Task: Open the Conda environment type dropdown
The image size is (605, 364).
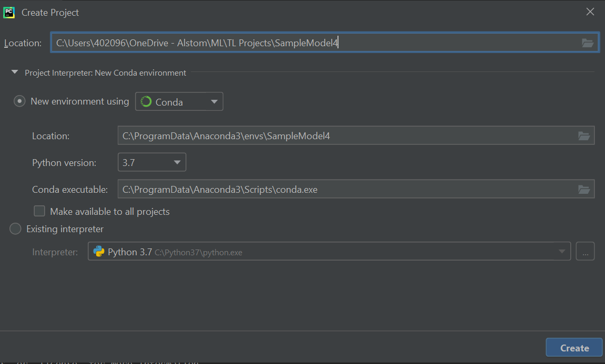Action: point(179,101)
